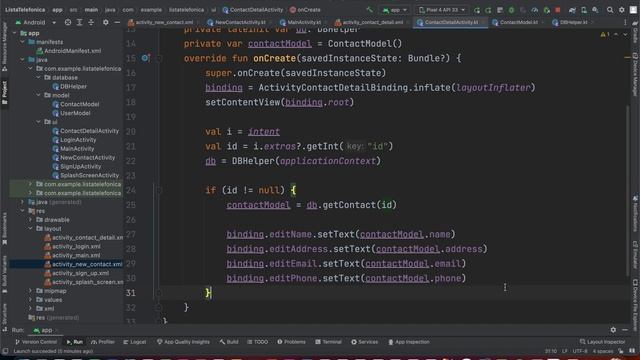Screen dimensions: 640x360
Task: Switch to DBHelper.kt editor tab
Action: point(571,22)
